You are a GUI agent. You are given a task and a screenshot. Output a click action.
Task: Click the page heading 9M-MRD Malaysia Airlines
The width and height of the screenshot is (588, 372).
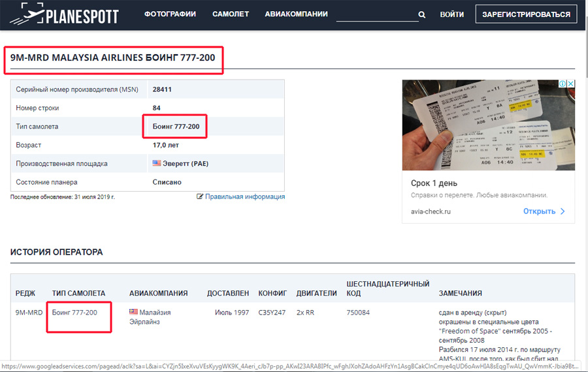[112, 57]
